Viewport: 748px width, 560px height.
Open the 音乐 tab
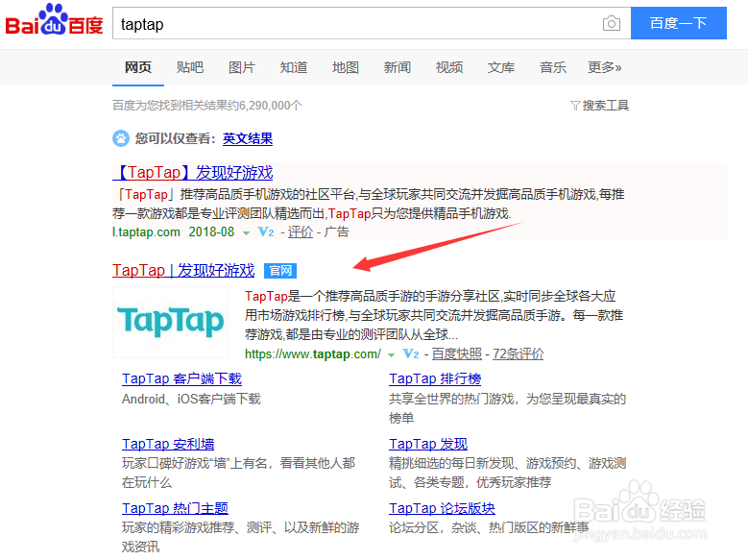(x=553, y=67)
